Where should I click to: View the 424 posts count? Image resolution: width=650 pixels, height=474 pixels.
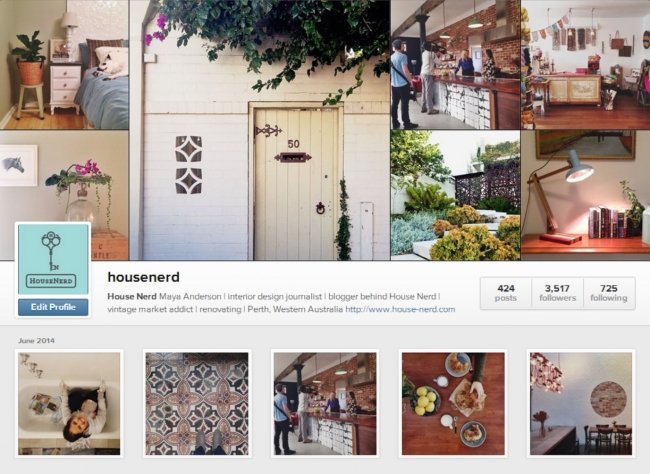(506, 293)
